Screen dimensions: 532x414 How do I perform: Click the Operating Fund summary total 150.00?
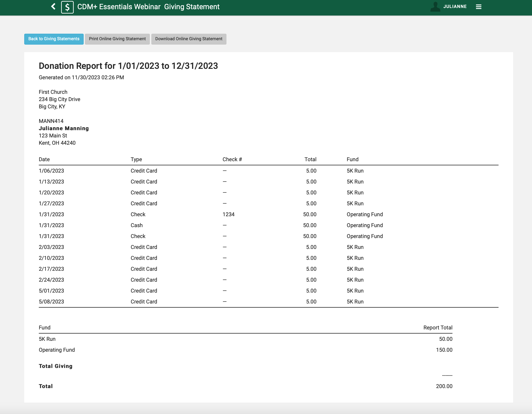[444, 350]
